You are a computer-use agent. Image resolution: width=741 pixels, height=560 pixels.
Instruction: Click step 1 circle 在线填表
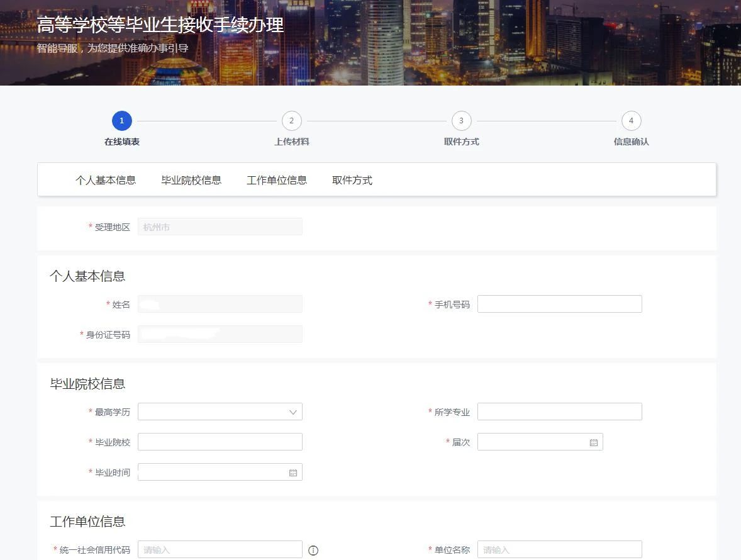click(x=121, y=121)
